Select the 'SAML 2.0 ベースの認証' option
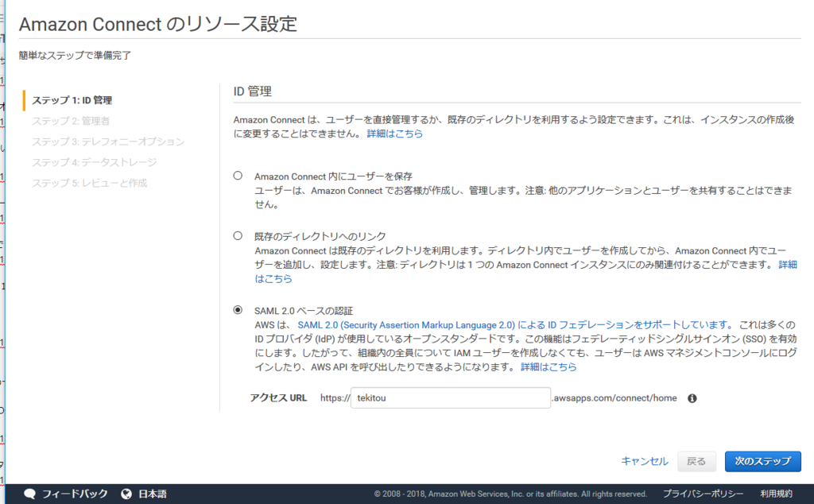814x504 pixels. pos(237,308)
